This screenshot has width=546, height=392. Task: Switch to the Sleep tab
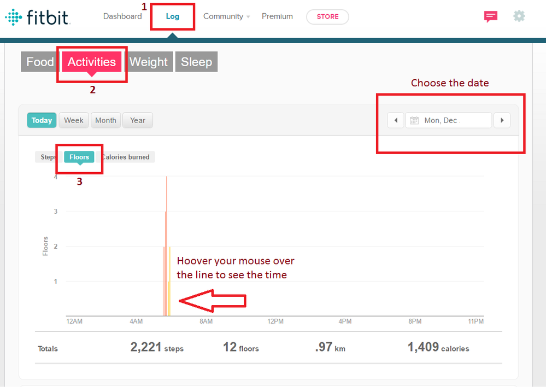click(x=196, y=62)
